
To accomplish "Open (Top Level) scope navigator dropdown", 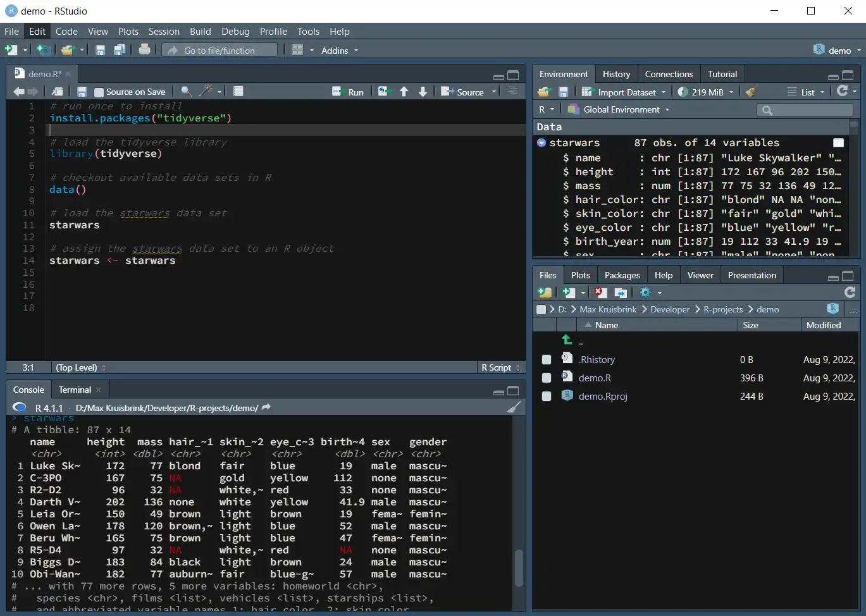I will click(80, 367).
